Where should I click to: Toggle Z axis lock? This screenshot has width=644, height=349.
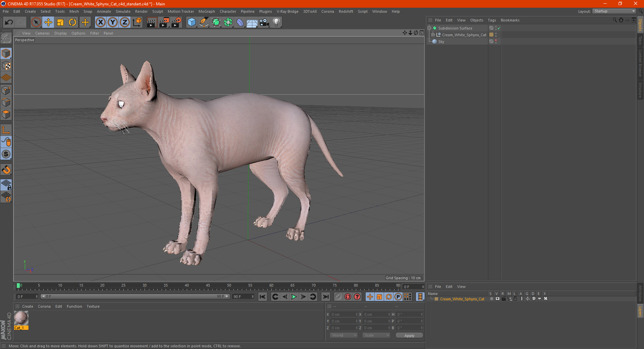(x=125, y=22)
